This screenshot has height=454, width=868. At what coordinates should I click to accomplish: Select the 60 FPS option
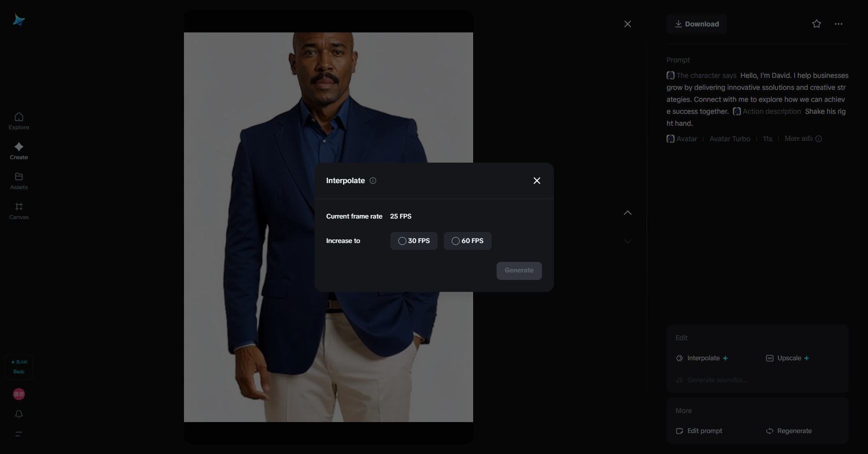point(468,241)
